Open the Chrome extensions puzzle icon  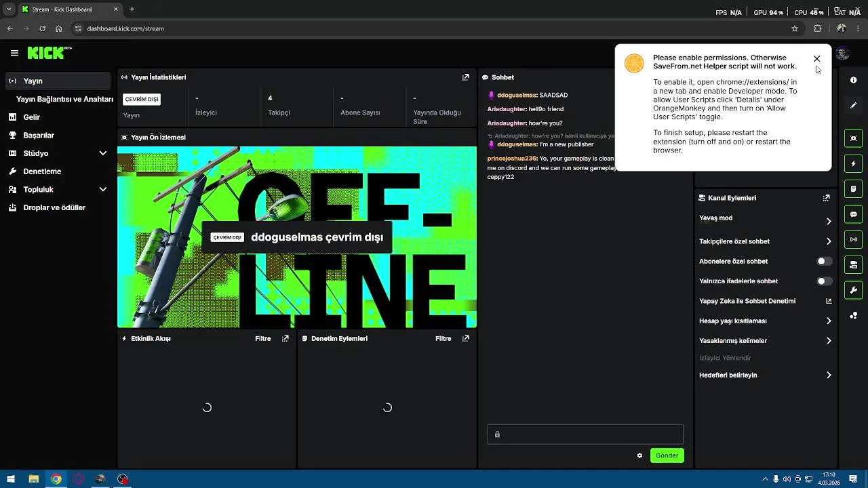pos(817,28)
